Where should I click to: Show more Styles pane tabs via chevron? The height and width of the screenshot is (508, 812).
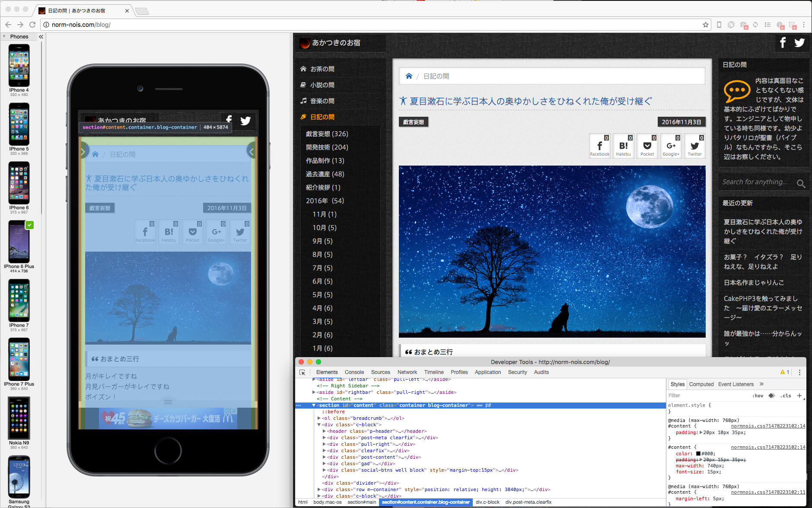click(x=761, y=384)
